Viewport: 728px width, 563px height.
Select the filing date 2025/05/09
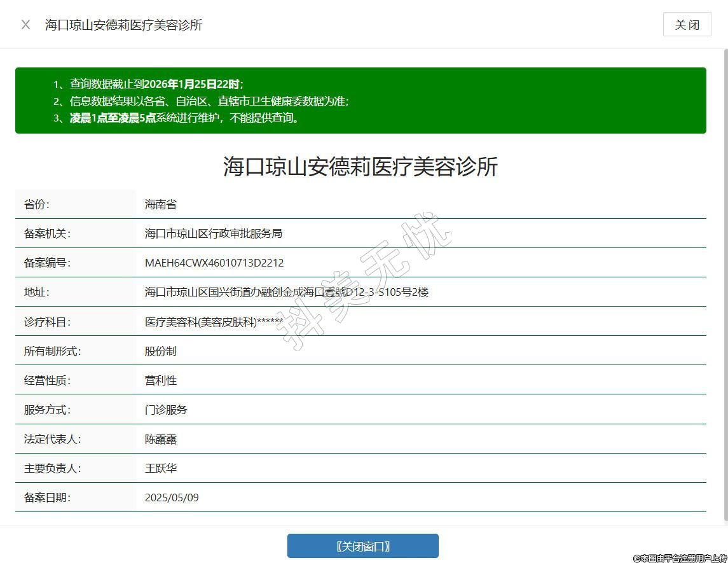coord(172,497)
